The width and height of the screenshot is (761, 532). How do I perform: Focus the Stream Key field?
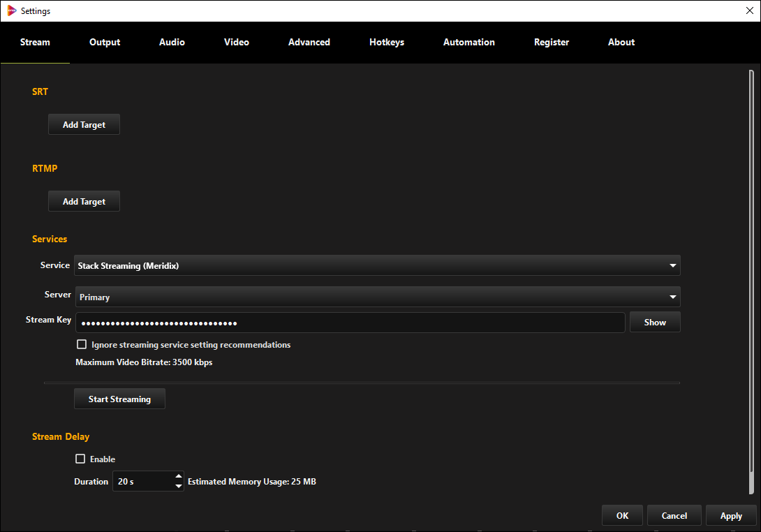(350, 323)
